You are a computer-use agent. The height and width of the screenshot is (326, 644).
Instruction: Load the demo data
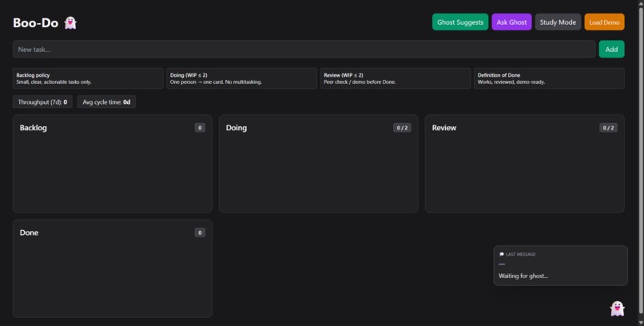point(604,22)
